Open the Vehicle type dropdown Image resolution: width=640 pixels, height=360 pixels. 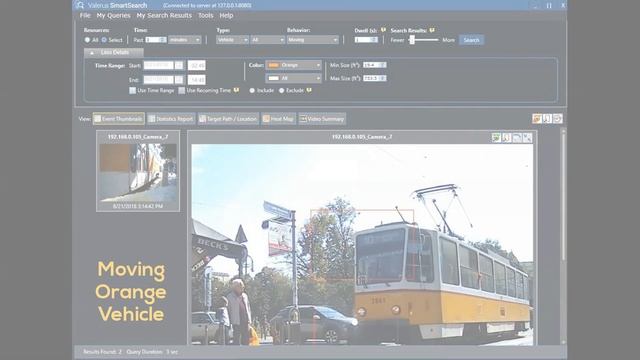tap(232, 40)
